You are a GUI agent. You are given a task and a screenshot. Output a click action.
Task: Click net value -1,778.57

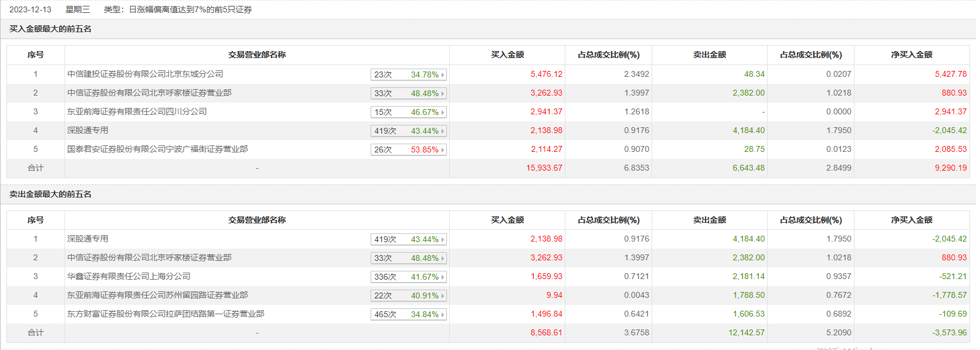click(950, 295)
